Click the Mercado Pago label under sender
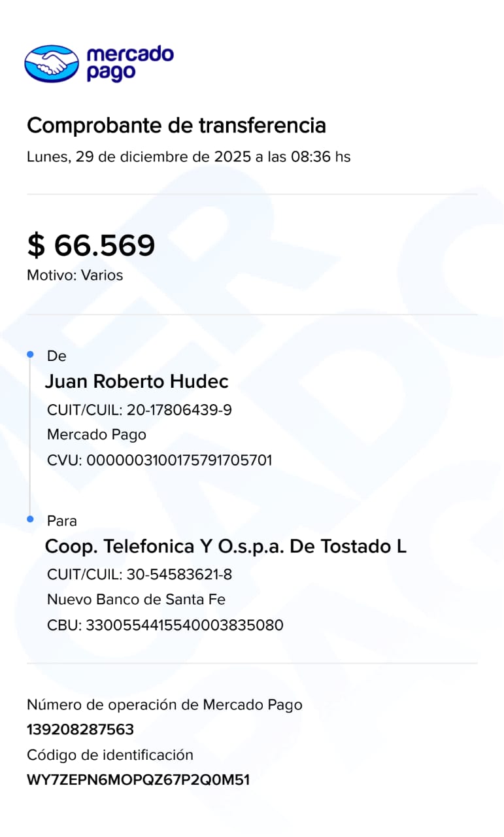 pyautogui.click(x=97, y=435)
